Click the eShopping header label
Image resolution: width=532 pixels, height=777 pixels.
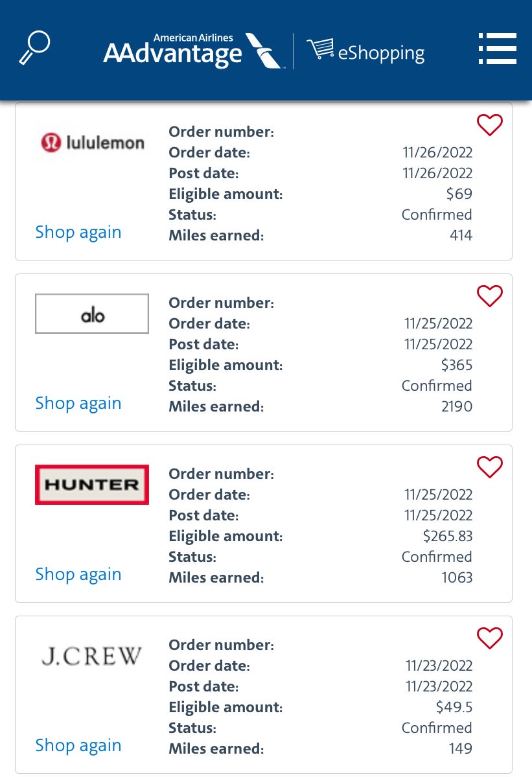381,53
